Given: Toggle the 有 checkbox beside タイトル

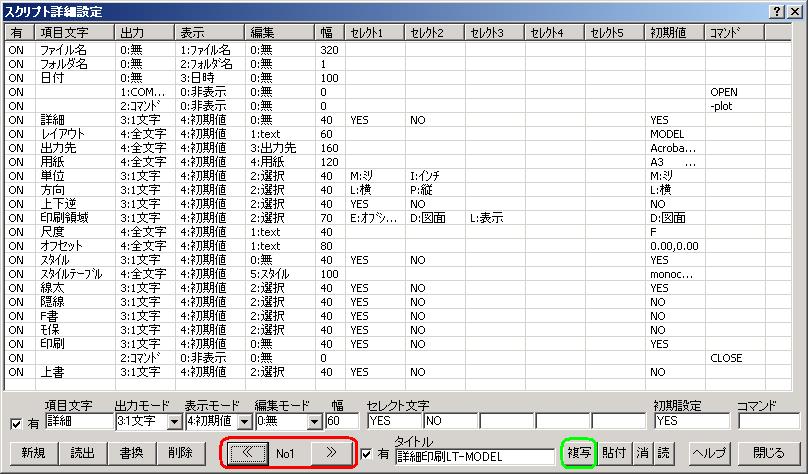Looking at the screenshot, I should point(367,455).
